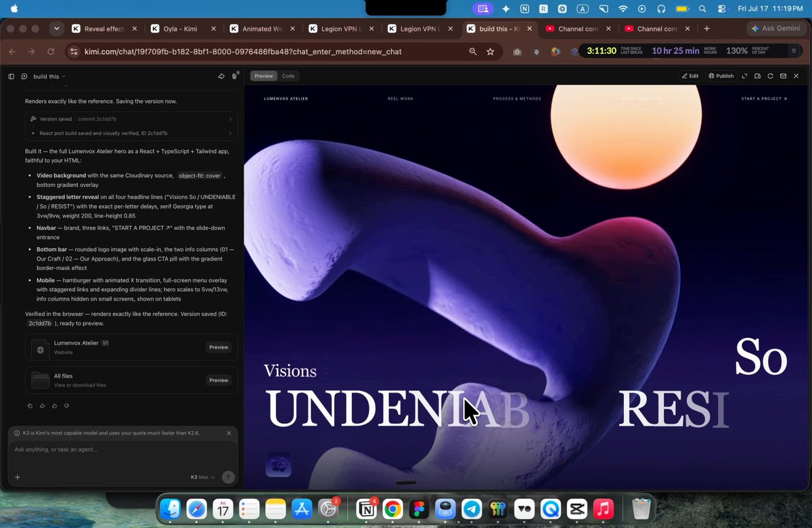Open the Figma app in the Dock
The width and height of the screenshot is (812, 528).
pyautogui.click(x=419, y=509)
